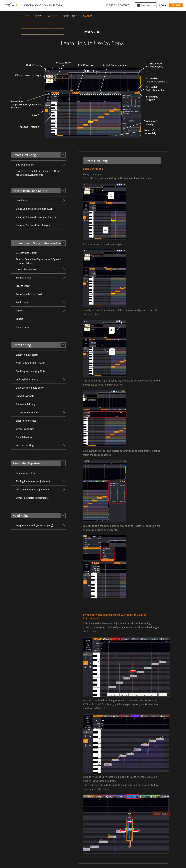Click the chevron on the Basic Operations row
This screenshot has width=186, height=868.
point(64,165)
